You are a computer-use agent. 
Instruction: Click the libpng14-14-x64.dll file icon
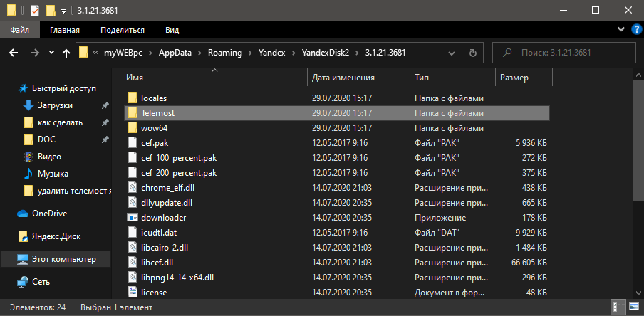(133, 278)
